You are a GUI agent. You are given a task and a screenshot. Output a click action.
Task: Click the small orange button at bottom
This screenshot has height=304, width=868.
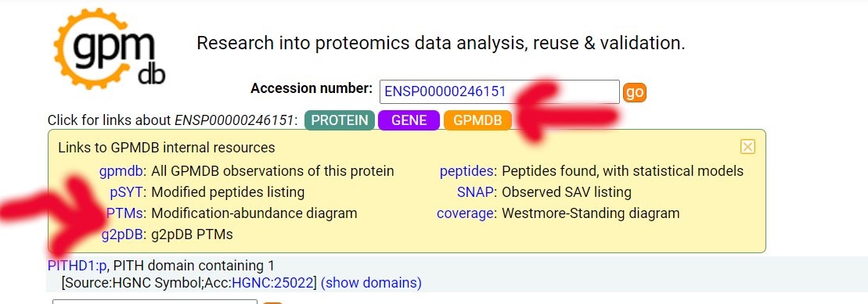pos(272,302)
